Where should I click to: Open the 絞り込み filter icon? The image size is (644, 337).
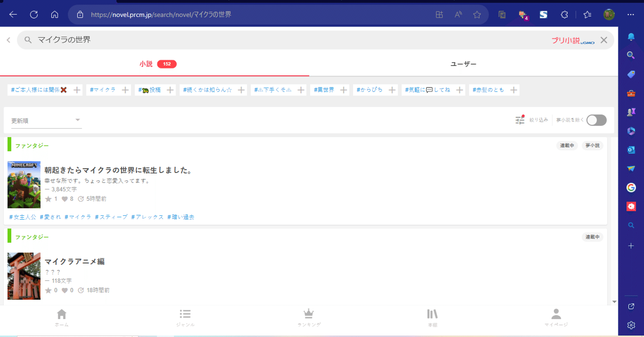pyautogui.click(x=520, y=120)
